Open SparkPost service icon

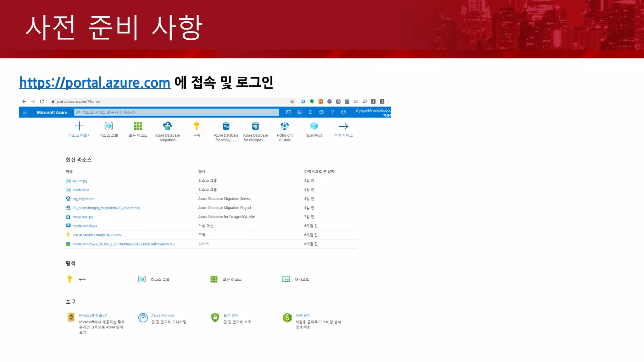314,126
